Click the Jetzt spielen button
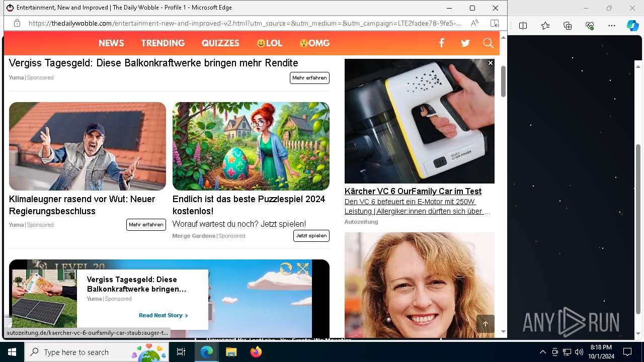The width and height of the screenshot is (644, 362). point(311,236)
